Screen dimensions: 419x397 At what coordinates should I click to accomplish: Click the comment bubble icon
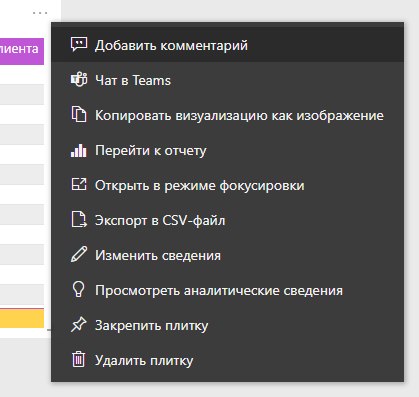point(79,44)
